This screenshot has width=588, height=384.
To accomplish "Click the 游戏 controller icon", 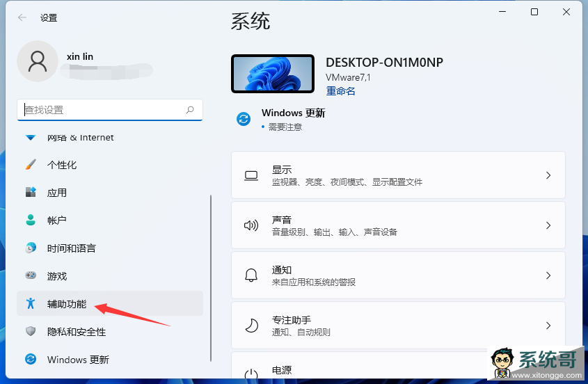I will [31, 275].
